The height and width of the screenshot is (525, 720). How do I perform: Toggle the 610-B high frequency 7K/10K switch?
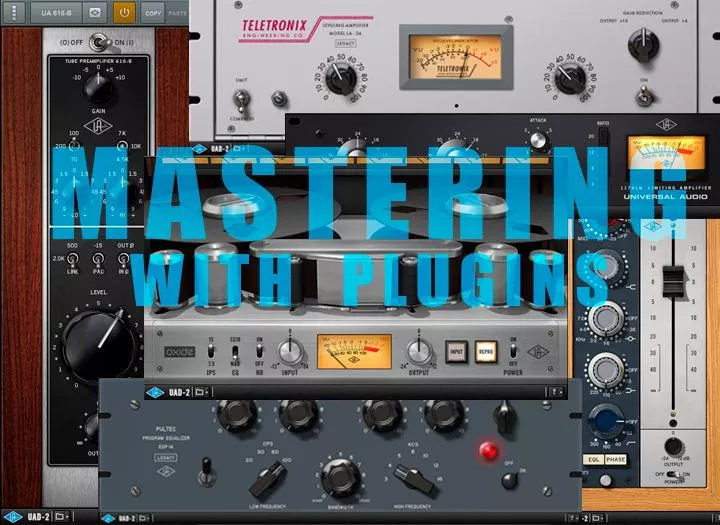tap(122, 146)
